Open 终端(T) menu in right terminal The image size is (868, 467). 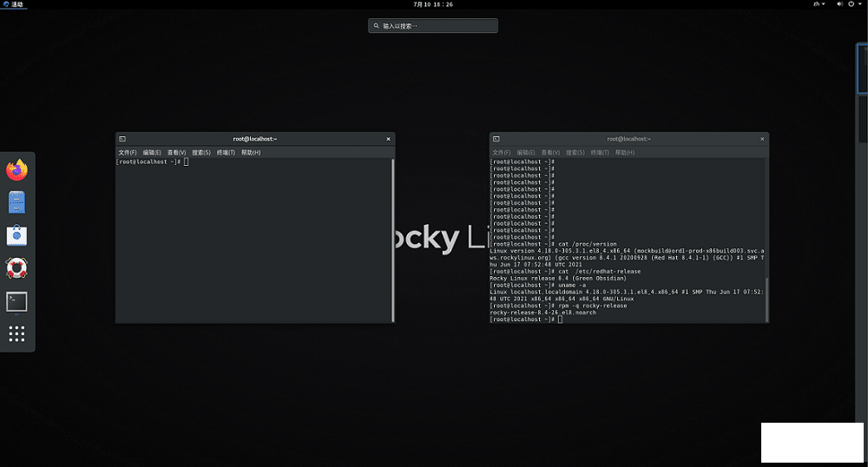pyautogui.click(x=600, y=153)
